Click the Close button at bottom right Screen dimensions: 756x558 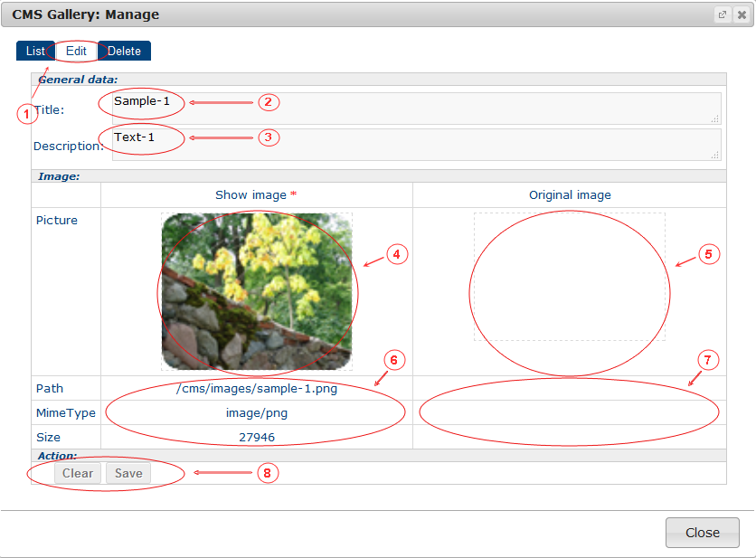(x=702, y=533)
